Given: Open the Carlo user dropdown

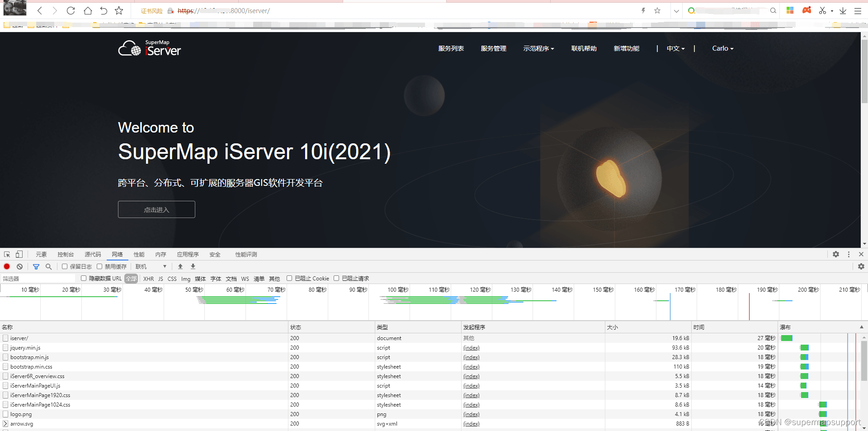Looking at the screenshot, I should [722, 48].
